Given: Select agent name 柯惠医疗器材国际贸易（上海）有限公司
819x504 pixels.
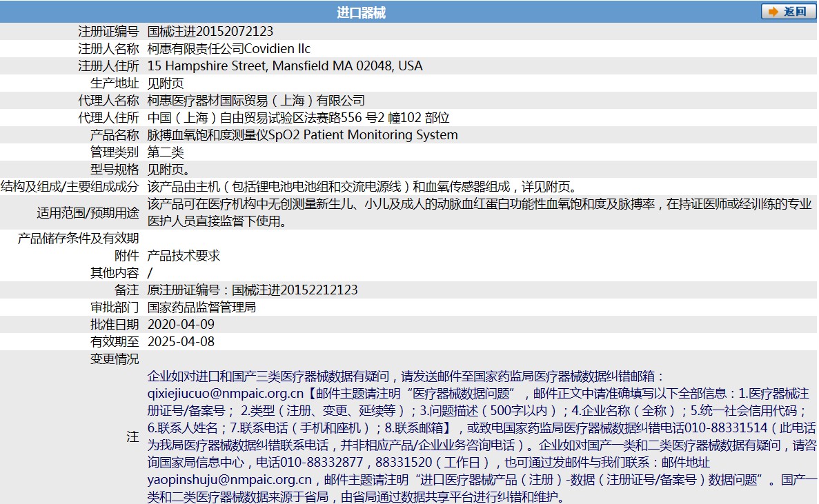Looking at the screenshot, I should 256,100.
